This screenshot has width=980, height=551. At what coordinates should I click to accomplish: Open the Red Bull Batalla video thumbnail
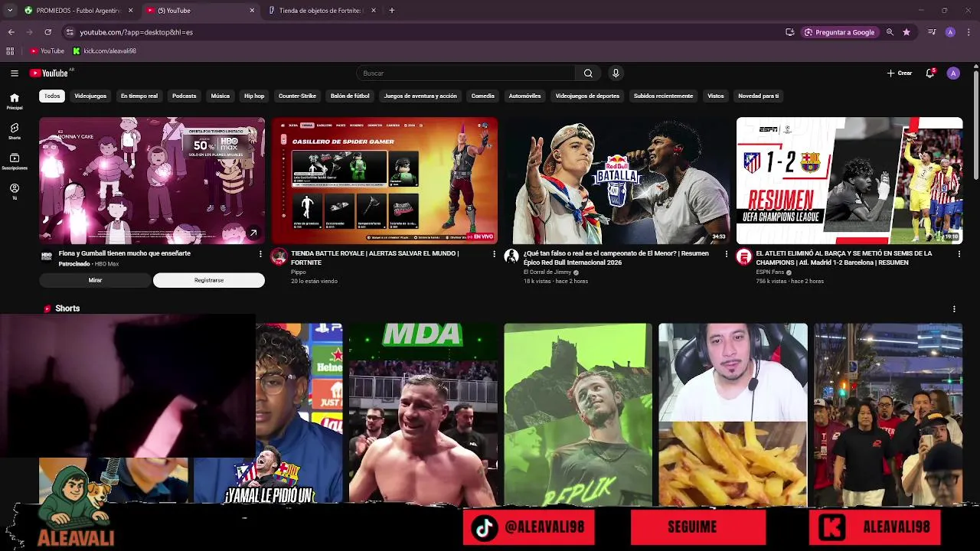pos(619,181)
